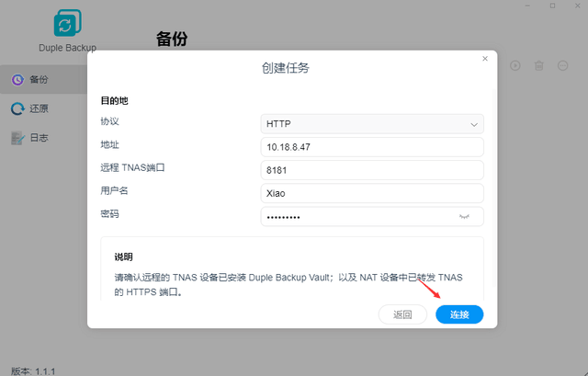588x376 pixels.
Task: Close the 创建任务 dialog with X
Action: click(485, 59)
